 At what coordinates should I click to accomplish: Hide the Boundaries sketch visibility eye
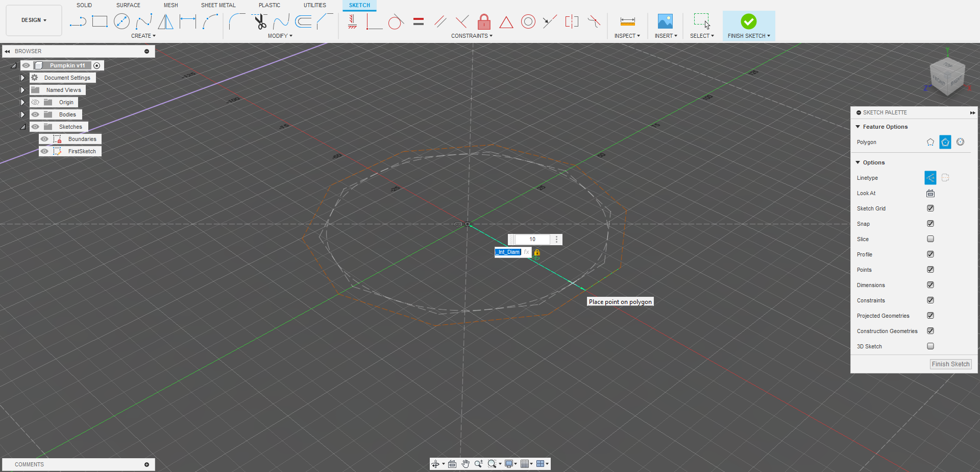(44, 139)
